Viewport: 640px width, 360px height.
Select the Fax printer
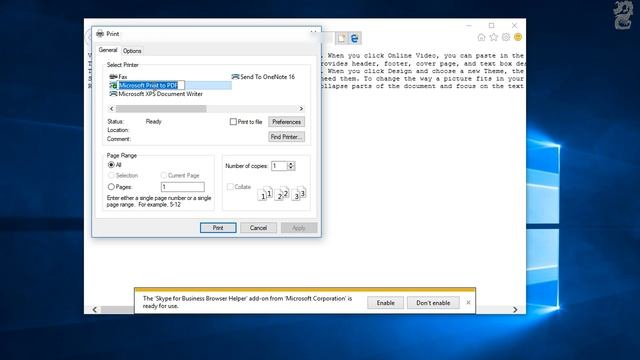click(118, 77)
